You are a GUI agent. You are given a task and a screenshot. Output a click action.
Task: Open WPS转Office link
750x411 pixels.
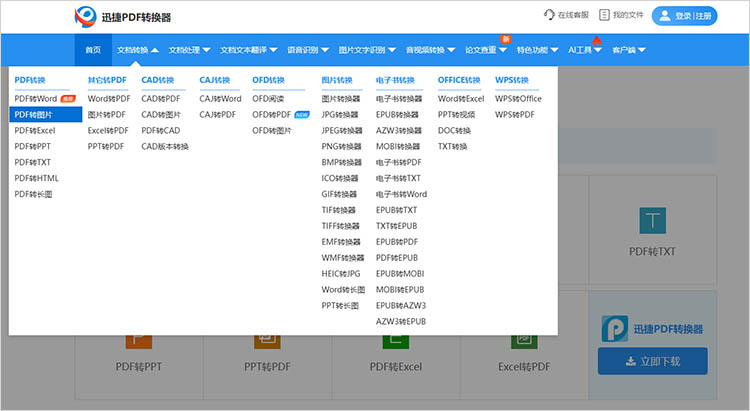(x=518, y=99)
